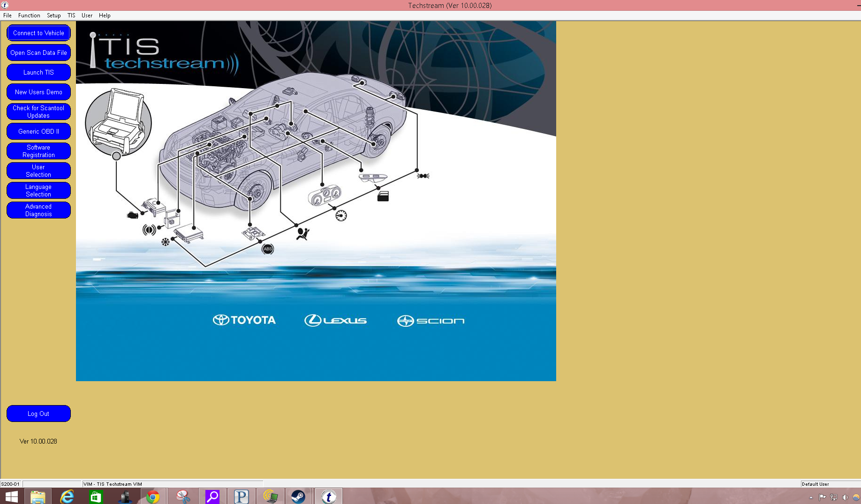
Task: Open the Help menu
Action: point(105,15)
